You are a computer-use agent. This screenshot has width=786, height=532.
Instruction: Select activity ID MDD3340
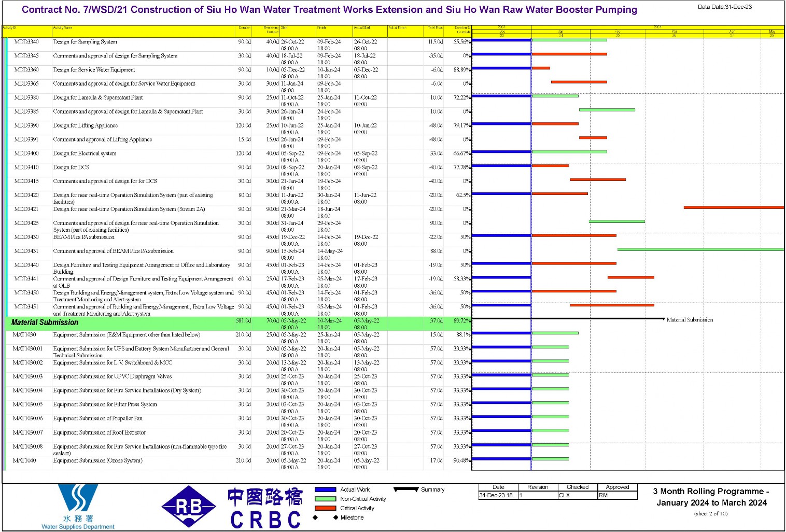26,41
